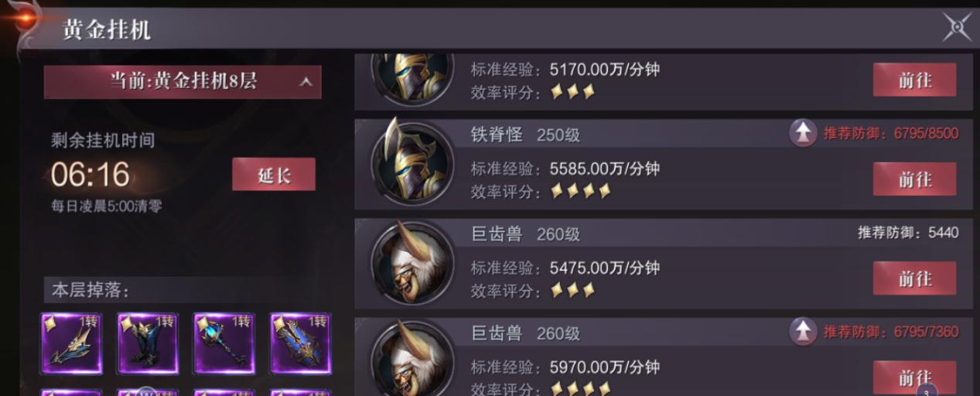The width and height of the screenshot is (980, 396).
Task: Tap upgrade arrow icon beside 6795/8500
Action: 803,134
